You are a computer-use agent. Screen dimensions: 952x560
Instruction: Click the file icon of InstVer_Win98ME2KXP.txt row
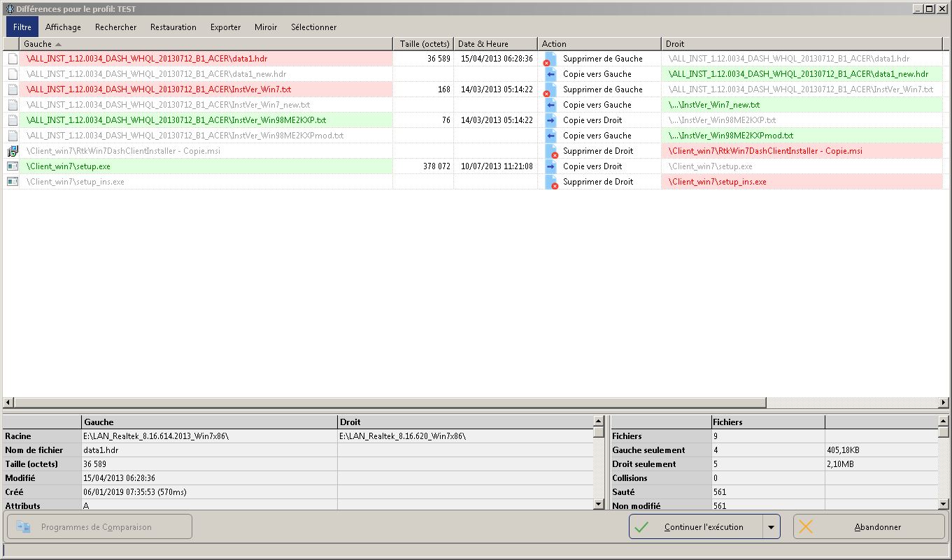(x=13, y=120)
